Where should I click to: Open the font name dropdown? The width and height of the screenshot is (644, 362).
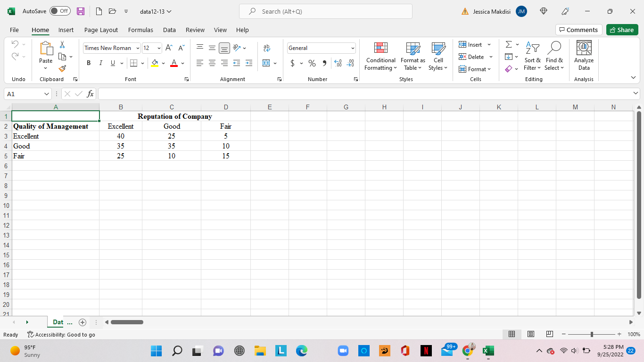[x=138, y=48]
